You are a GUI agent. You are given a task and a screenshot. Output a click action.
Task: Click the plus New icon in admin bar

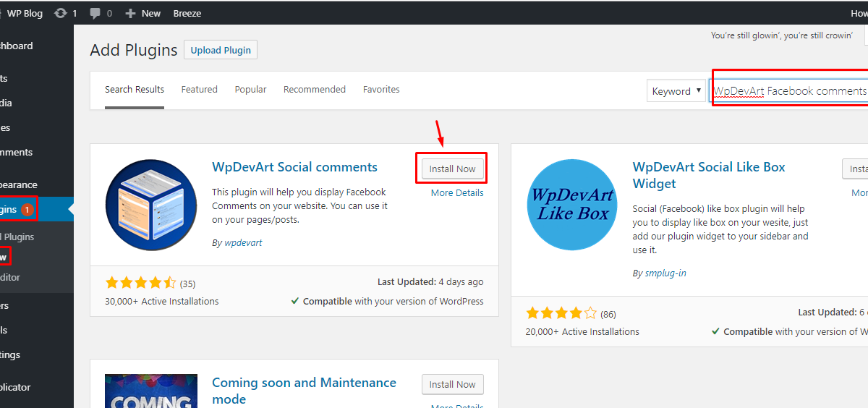click(x=130, y=13)
